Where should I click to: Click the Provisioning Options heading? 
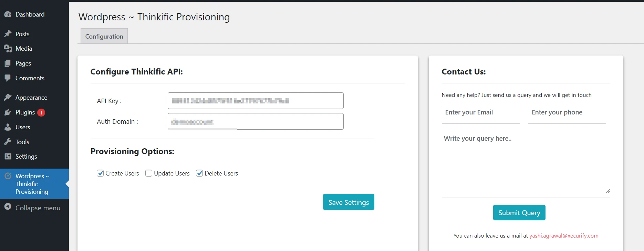[132, 151]
